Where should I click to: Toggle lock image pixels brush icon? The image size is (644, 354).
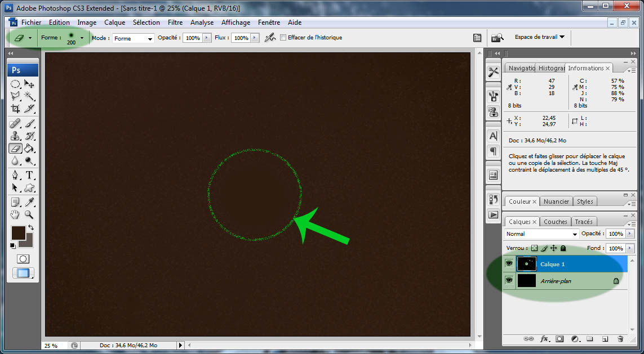[x=544, y=248]
